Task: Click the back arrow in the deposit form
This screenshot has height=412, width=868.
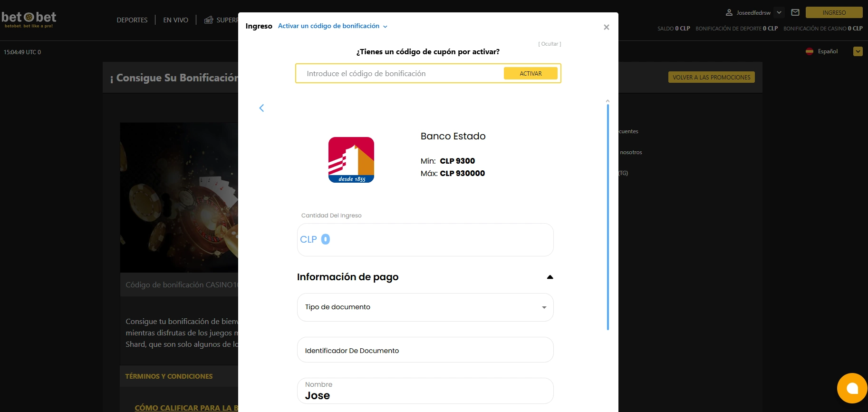Action: point(261,108)
